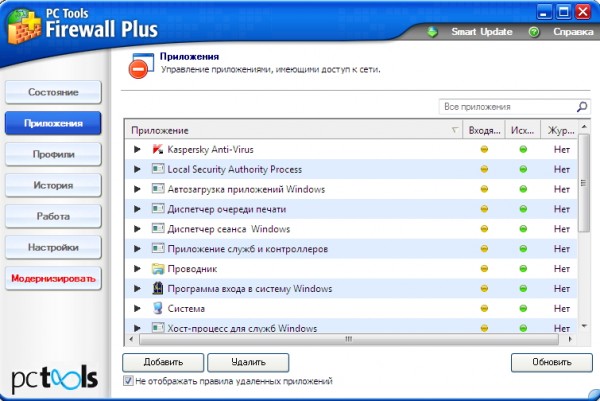The width and height of the screenshot is (600, 401).
Task: Click the green help question-mark icon
Action: [534, 32]
